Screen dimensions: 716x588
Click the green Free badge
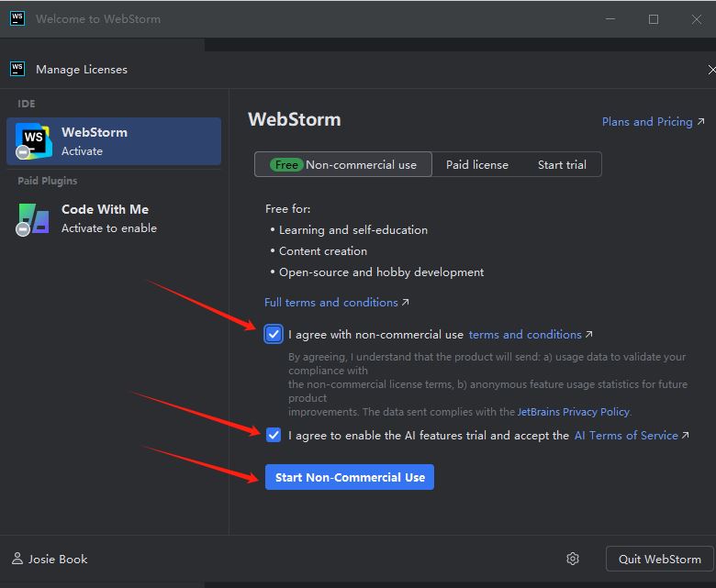(286, 165)
